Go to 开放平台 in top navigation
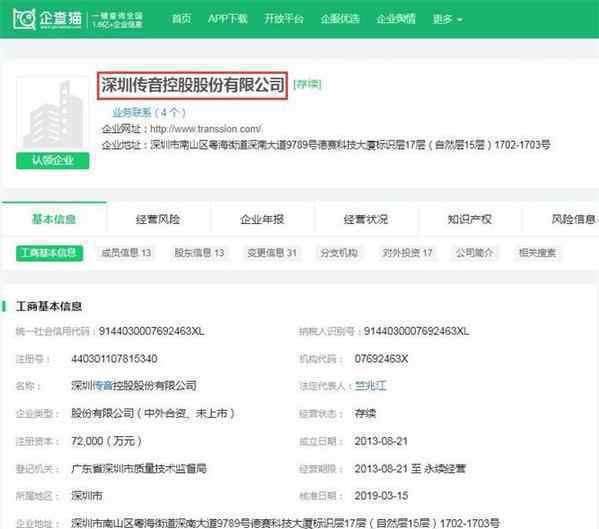Viewport: 599px width, 529px height. pyautogui.click(x=284, y=19)
